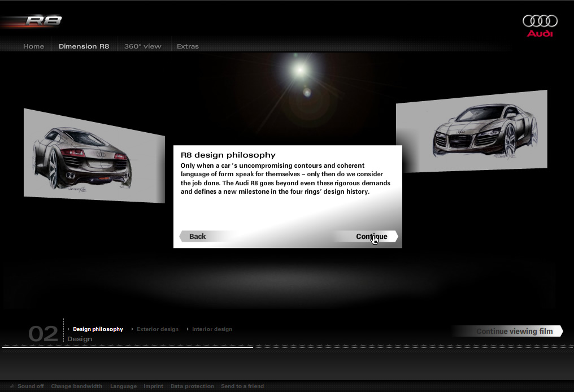Click the chapter number 02 label

43,334
